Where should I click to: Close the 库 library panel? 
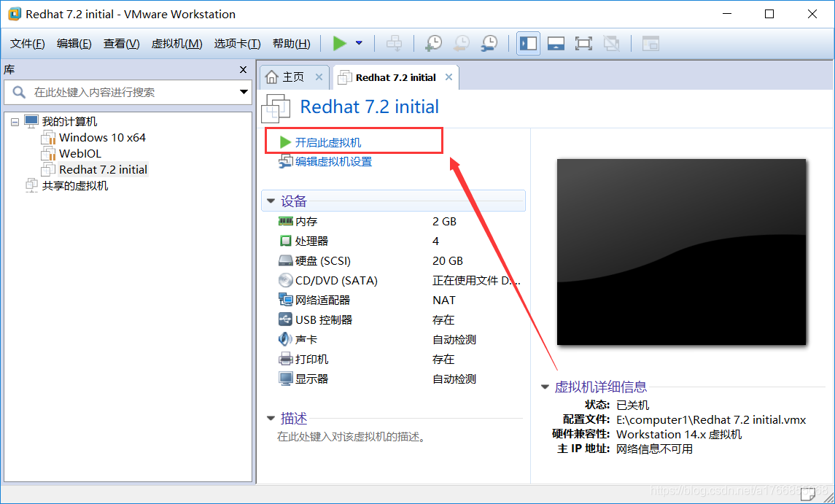[244, 70]
